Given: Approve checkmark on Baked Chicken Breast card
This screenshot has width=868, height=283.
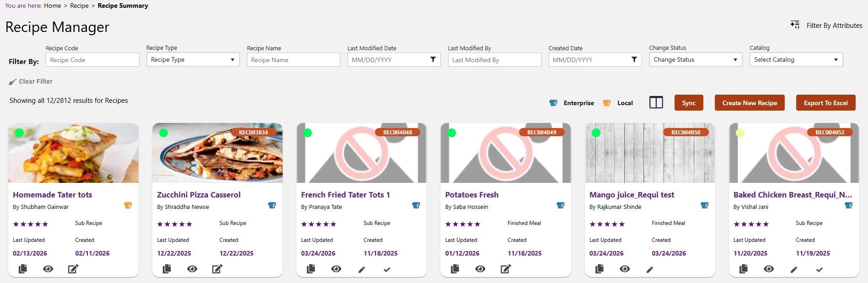Looking at the screenshot, I should coord(820,270).
